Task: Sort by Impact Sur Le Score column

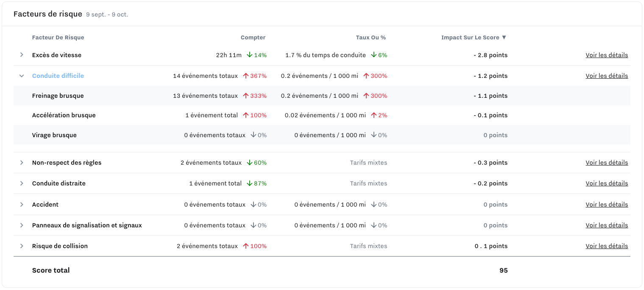Action: coord(474,37)
